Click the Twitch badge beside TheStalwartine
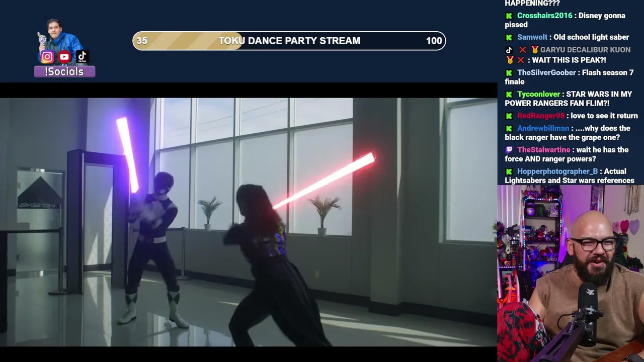644x362 pixels. pos(509,150)
